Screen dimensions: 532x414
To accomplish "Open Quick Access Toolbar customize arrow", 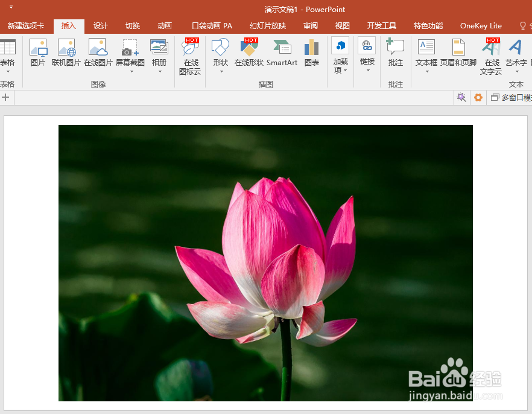I will pos(11,7).
